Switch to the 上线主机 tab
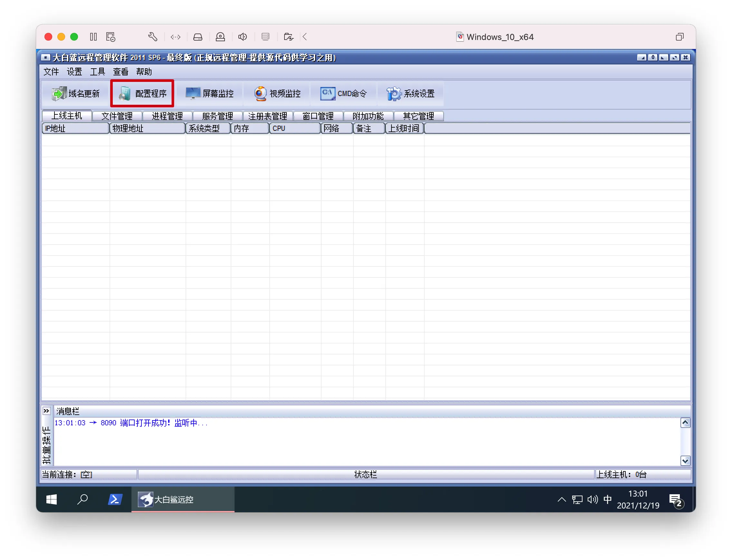This screenshot has height=560, width=732. coord(67,116)
